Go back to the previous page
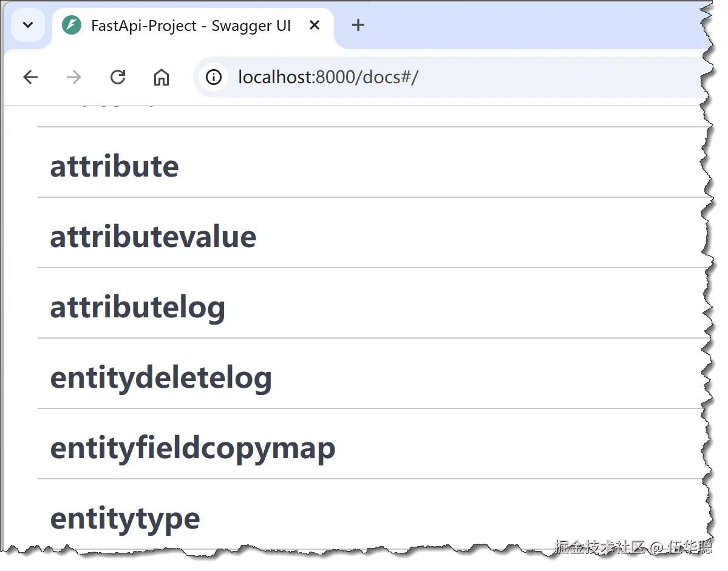Image resolution: width=728 pixels, height=571 pixels. [30, 77]
